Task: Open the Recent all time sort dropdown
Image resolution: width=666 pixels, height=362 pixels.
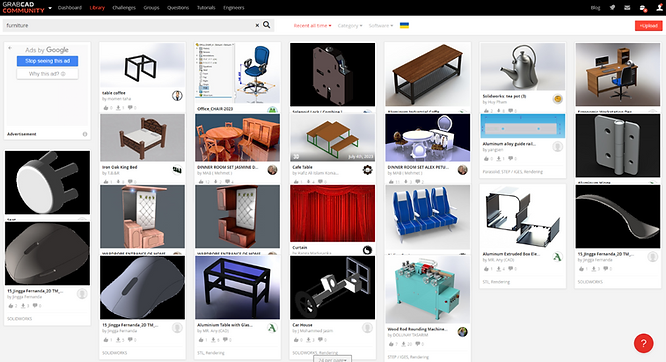Action: click(x=313, y=25)
